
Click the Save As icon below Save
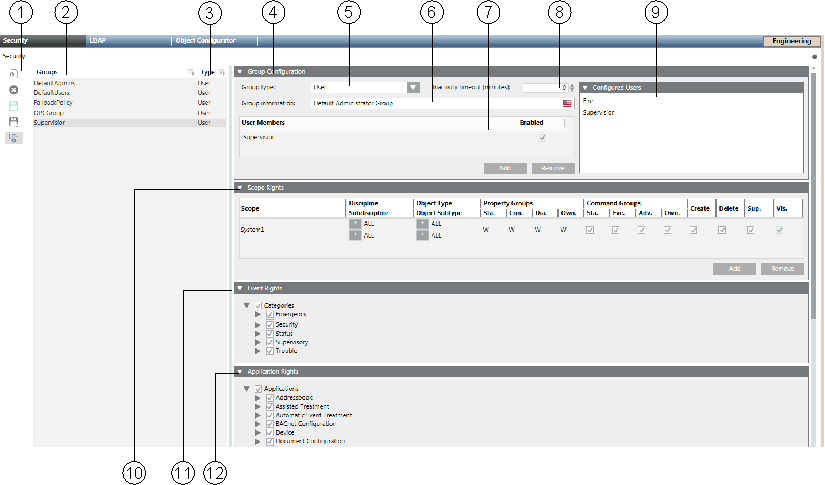tap(14, 121)
